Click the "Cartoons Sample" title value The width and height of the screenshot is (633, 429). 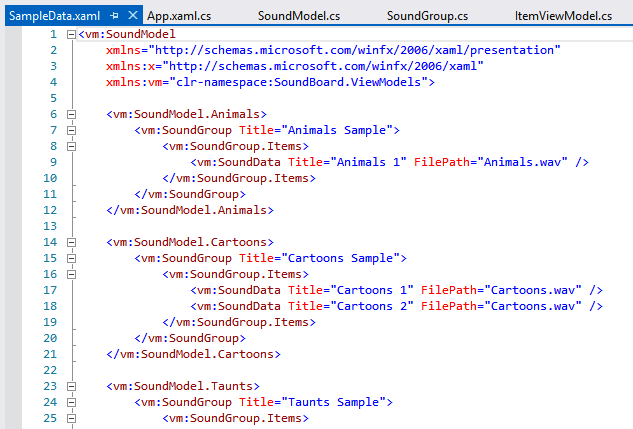pyautogui.click(x=340, y=258)
